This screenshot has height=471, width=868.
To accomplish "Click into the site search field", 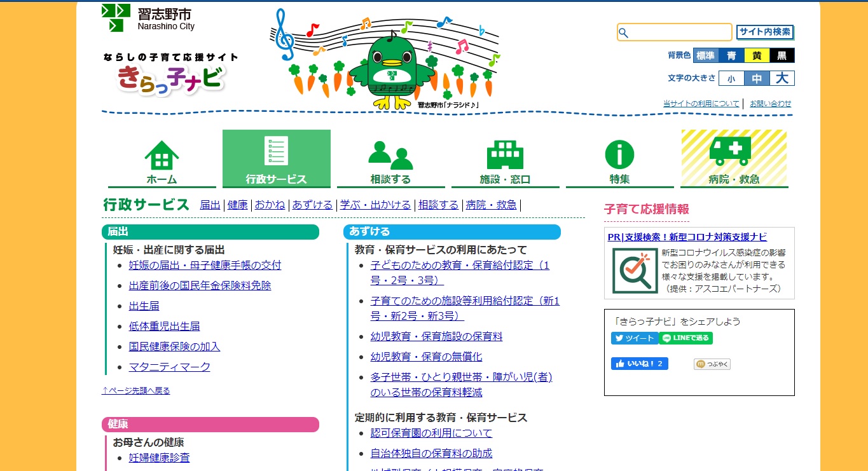I will click(x=675, y=32).
